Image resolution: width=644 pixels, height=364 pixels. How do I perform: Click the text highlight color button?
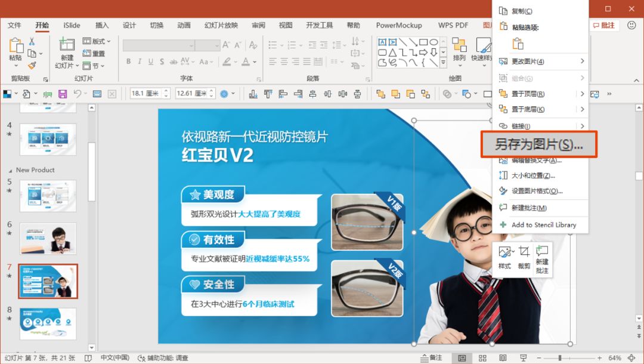click(227, 61)
